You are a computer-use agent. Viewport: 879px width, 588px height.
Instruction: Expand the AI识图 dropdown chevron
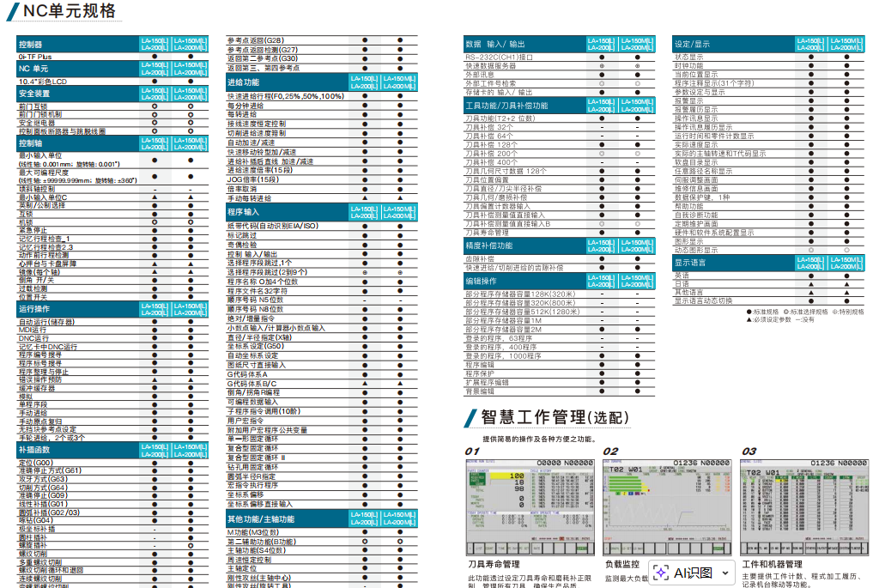coord(725,573)
